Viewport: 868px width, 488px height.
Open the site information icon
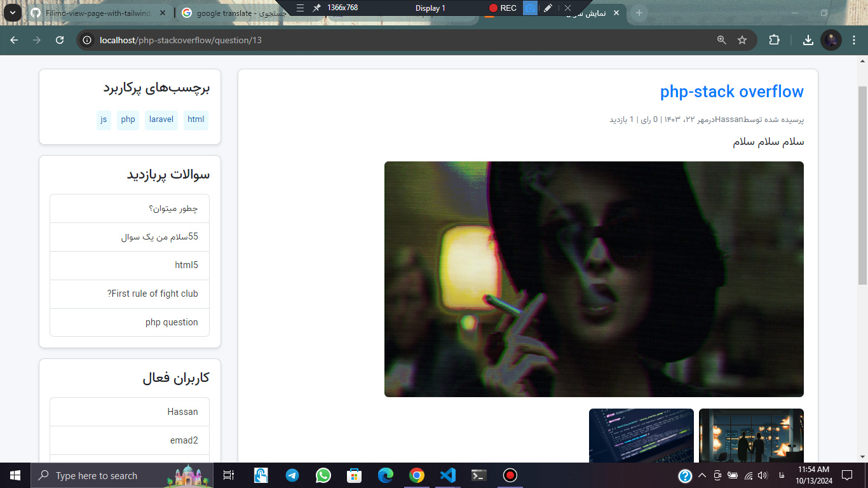[x=88, y=40]
